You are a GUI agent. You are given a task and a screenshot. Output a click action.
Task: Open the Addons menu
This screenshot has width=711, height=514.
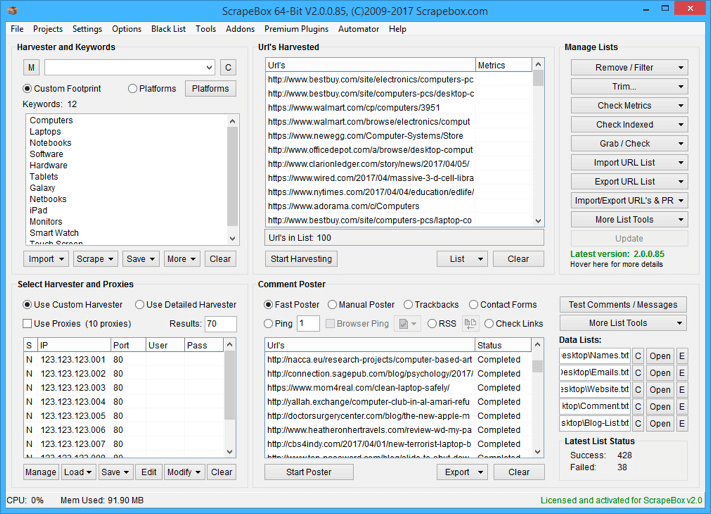[x=240, y=29]
